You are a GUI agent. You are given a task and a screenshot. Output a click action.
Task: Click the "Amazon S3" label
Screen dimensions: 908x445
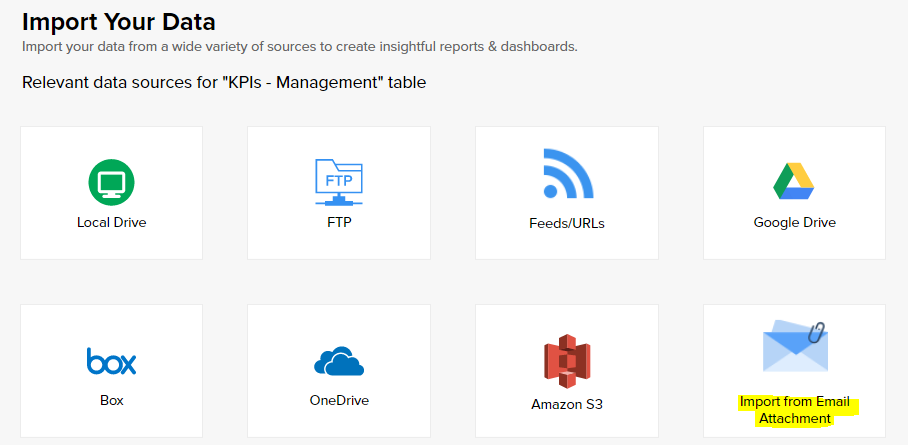(567, 405)
